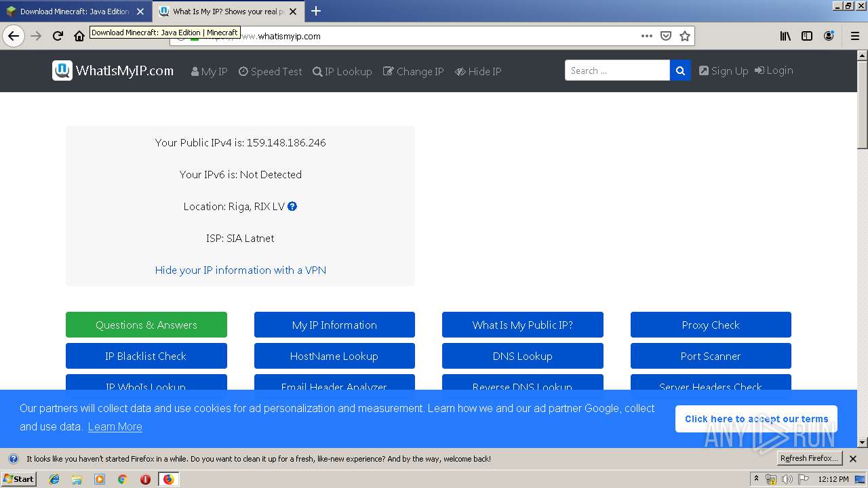Open the Proxy Check button
The image size is (868, 488).
[711, 325]
